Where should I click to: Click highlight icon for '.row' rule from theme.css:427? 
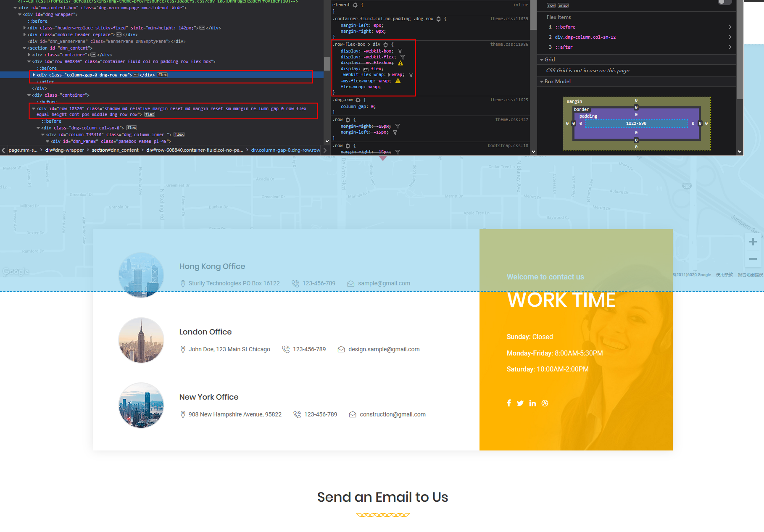point(348,120)
